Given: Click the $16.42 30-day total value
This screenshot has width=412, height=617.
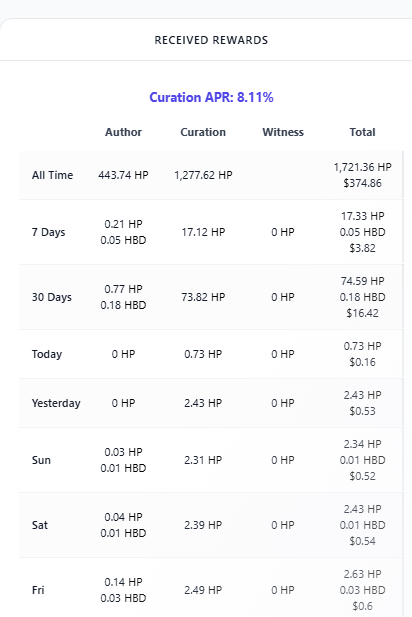Looking at the screenshot, I should [362, 313].
